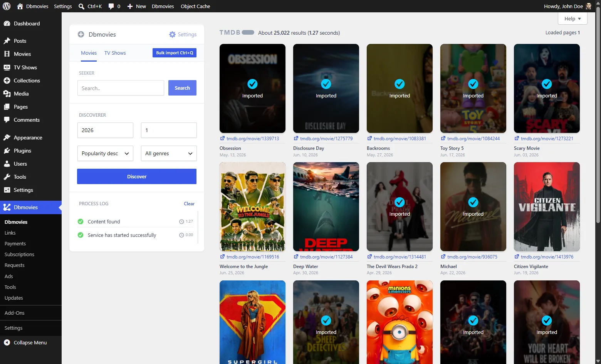Open the Requests submenu item

coord(15,265)
